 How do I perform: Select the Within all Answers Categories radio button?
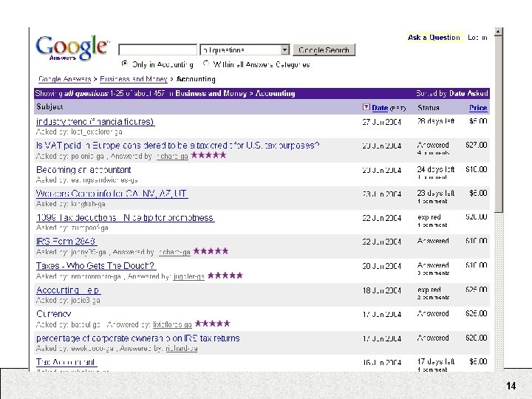(205, 64)
